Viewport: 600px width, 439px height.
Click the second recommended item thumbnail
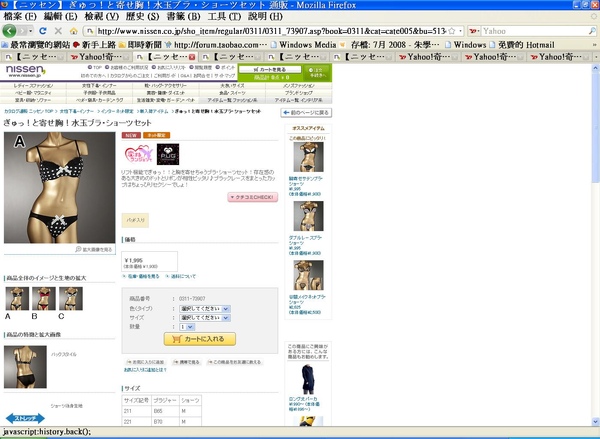[x=308, y=216]
